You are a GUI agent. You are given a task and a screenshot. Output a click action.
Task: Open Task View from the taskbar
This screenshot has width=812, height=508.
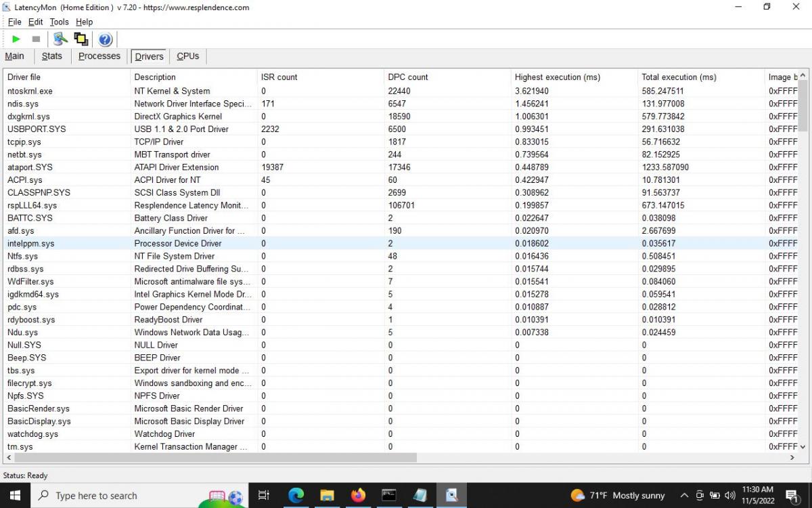coord(264,495)
